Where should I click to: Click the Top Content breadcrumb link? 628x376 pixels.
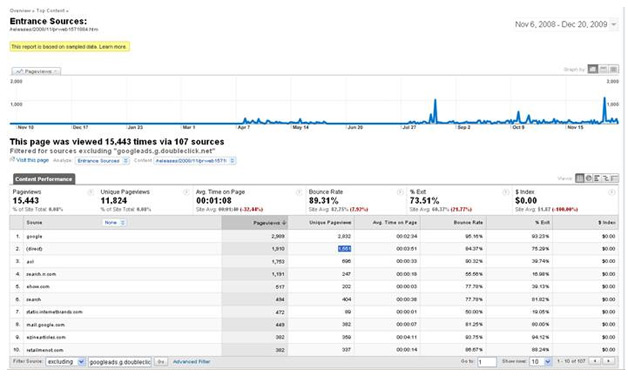tap(50, 10)
